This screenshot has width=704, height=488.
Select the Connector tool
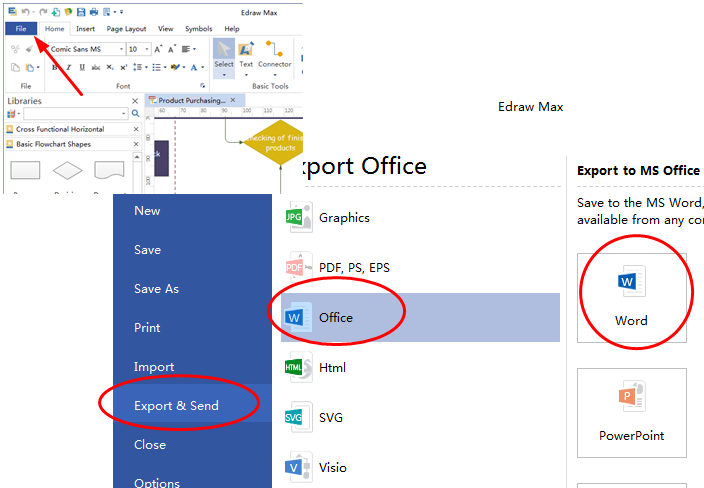tap(275, 50)
